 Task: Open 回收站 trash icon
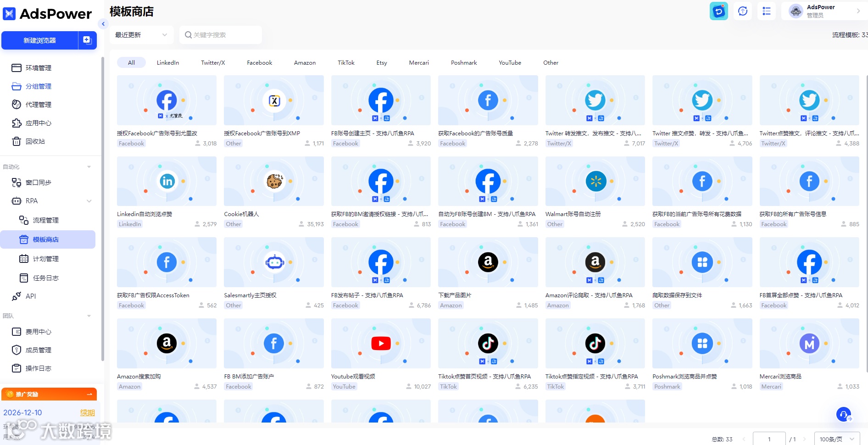(17, 141)
